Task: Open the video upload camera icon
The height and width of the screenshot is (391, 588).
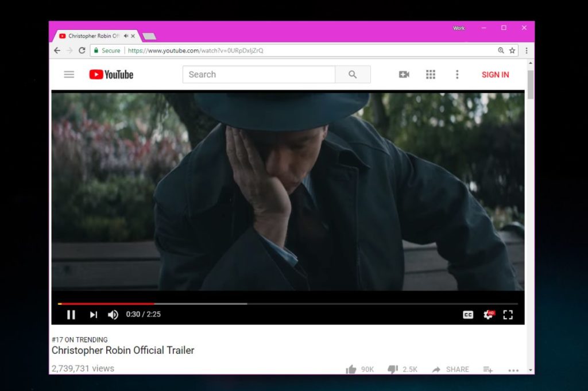Action: (x=404, y=74)
